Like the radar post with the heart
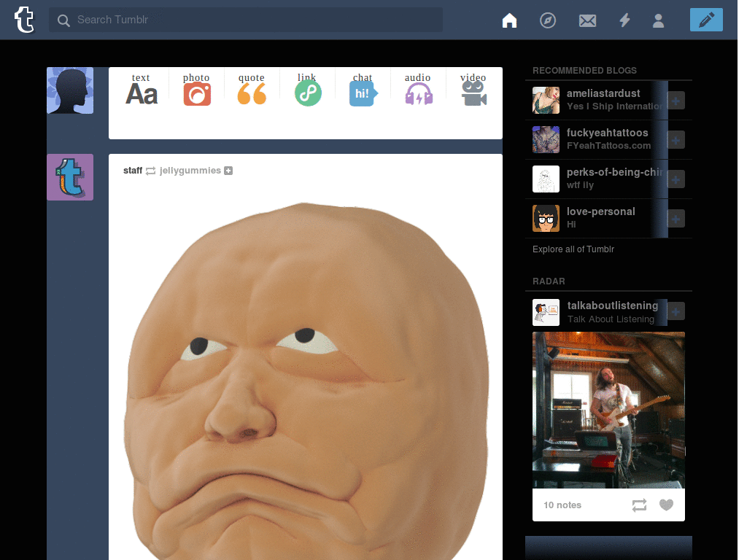Screen dimensions: 747x560 [x=666, y=505]
